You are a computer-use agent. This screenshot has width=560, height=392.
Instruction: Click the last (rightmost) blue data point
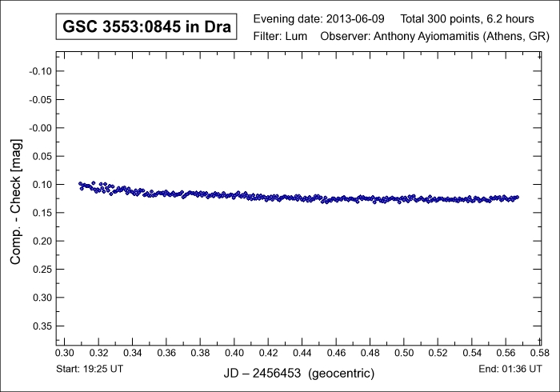coord(517,197)
